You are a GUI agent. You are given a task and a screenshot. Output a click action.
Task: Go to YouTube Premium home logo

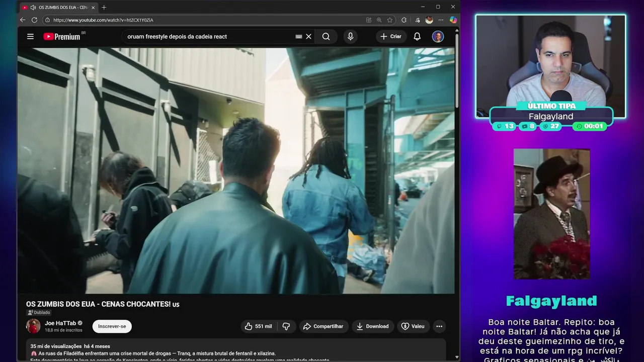62,37
